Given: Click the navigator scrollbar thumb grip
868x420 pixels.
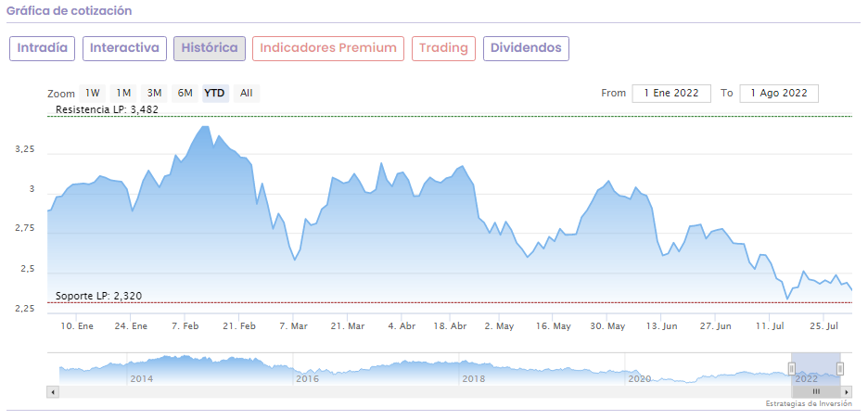Looking at the screenshot, I should [816, 392].
